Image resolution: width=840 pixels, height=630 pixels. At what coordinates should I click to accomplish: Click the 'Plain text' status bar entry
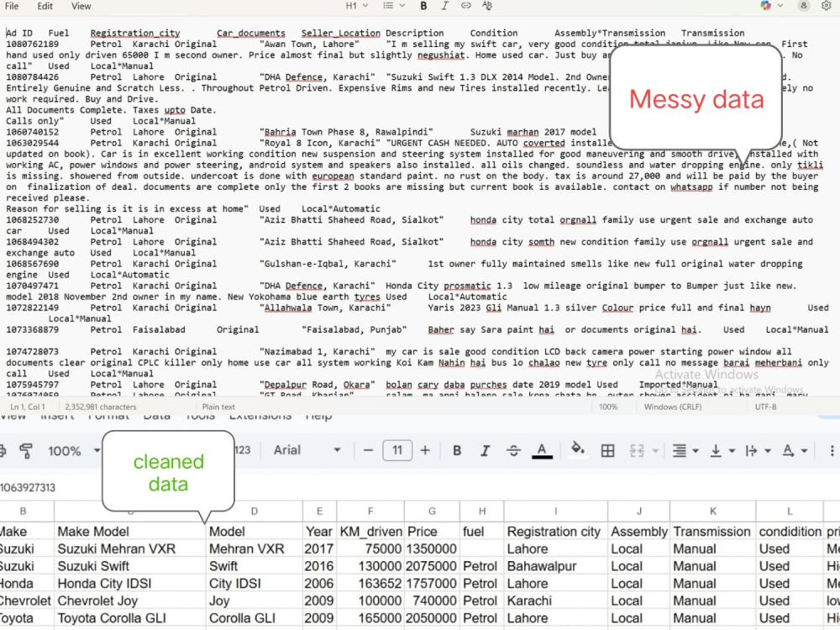tap(218, 407)
